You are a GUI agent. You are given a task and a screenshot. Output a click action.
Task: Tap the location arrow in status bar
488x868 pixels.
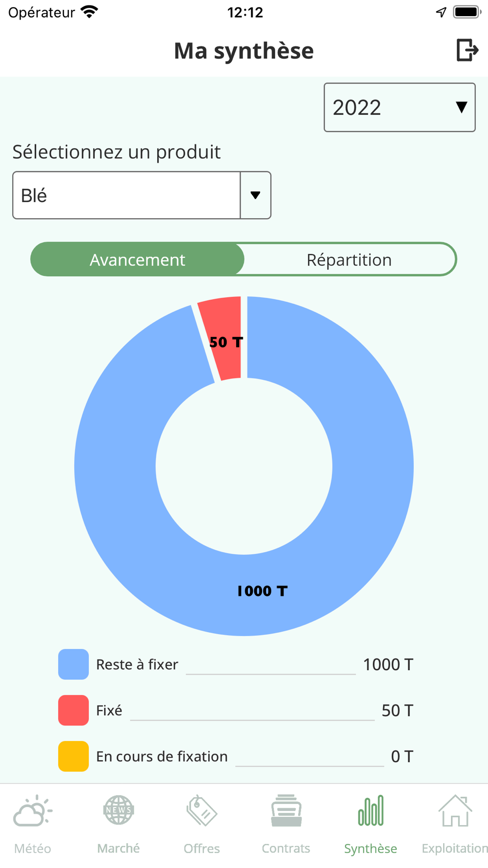pos(441,12)
